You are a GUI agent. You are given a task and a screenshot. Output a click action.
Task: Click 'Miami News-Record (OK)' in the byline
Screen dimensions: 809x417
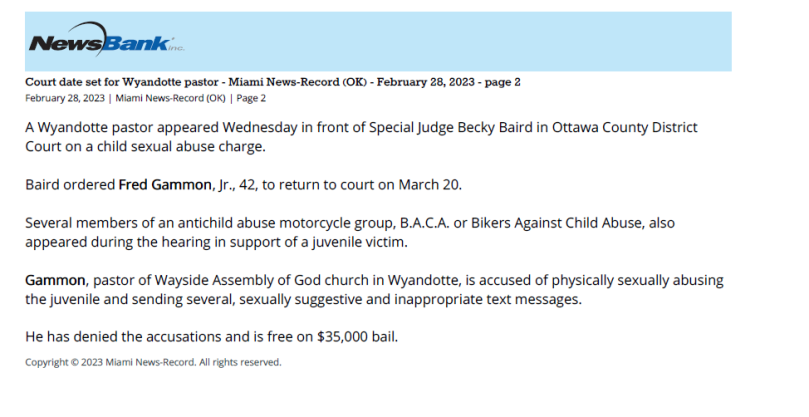pyautogui.click(x=170, y=98)
